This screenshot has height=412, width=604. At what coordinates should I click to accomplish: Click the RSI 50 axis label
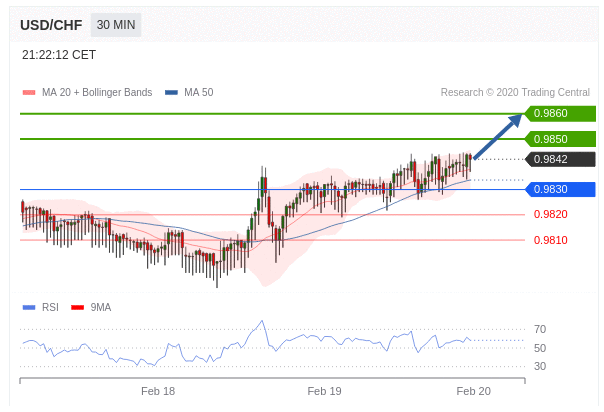pos(540,348)
